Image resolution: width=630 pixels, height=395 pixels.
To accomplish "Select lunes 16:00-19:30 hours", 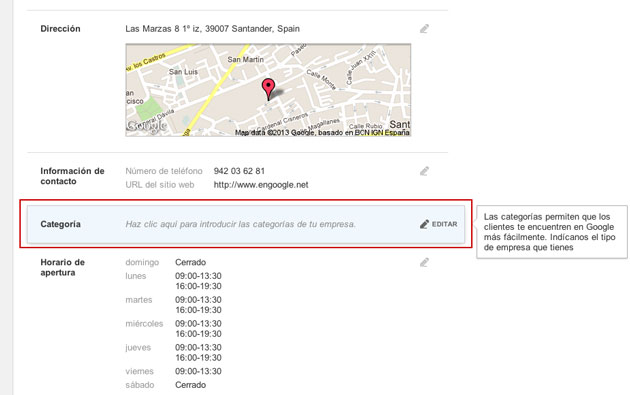I will [198, 286].
